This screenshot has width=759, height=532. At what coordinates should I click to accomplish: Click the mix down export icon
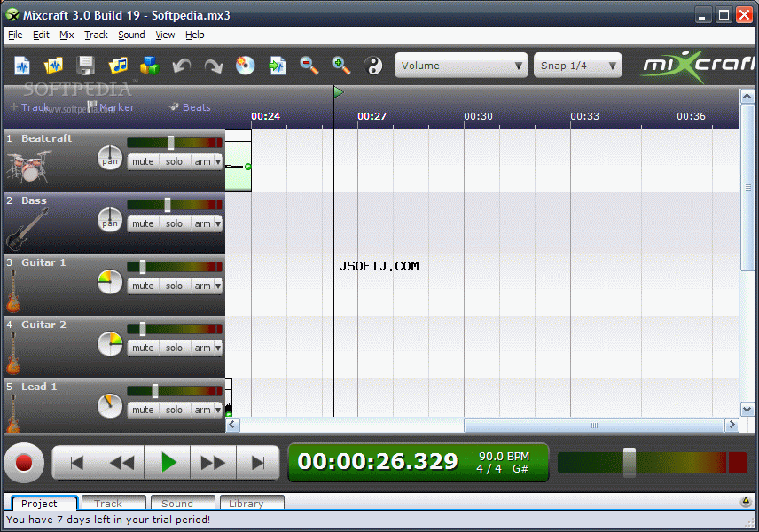click(278, 66)
